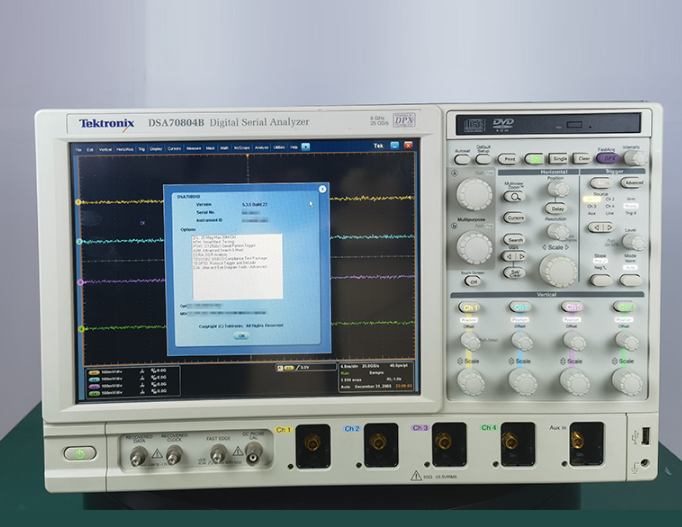Push the Multiview Zoom magnifier button
Screen dimensions: 682x527
pyautogui.click(x=515, y=197)
